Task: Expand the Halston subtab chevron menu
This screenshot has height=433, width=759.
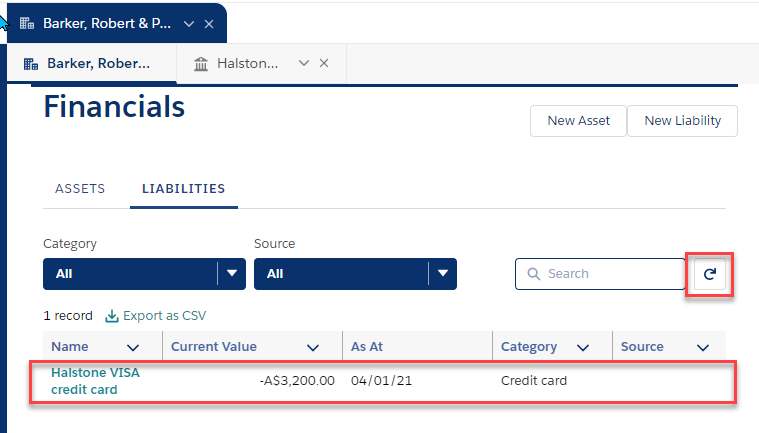Action: point(304,63)
